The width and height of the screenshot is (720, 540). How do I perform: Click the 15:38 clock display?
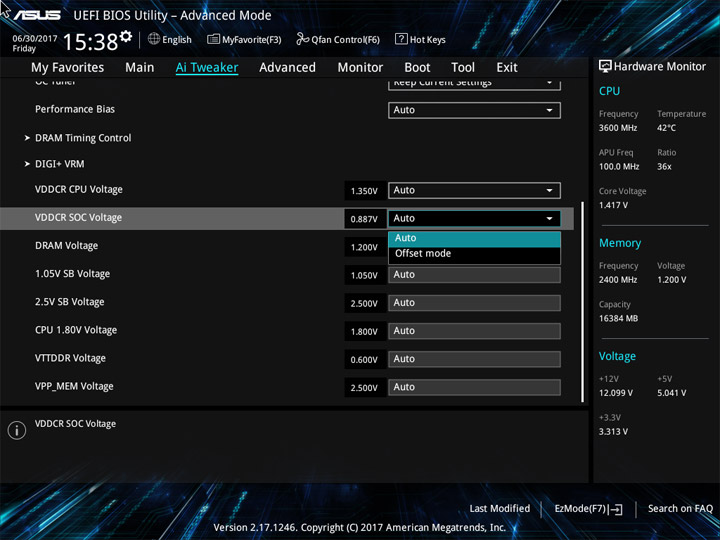(90, 42)
